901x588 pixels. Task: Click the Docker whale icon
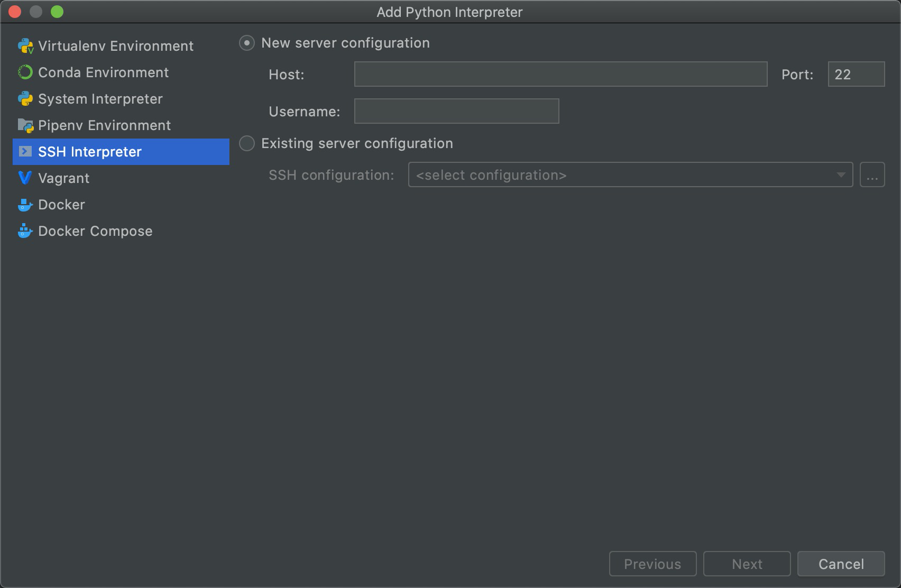25,205
